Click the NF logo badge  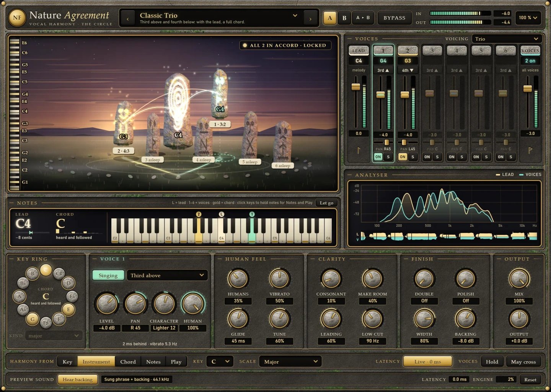(x=17, y=18)
